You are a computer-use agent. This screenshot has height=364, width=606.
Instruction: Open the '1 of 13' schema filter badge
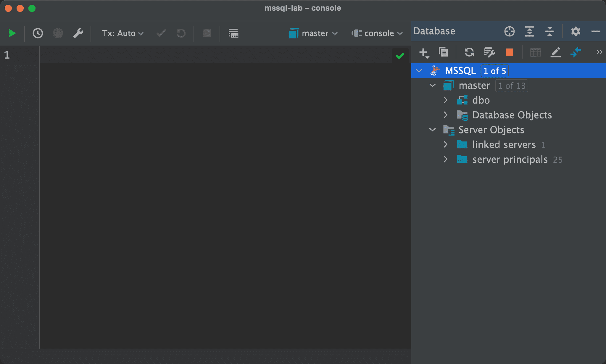(x=512, y=86)
